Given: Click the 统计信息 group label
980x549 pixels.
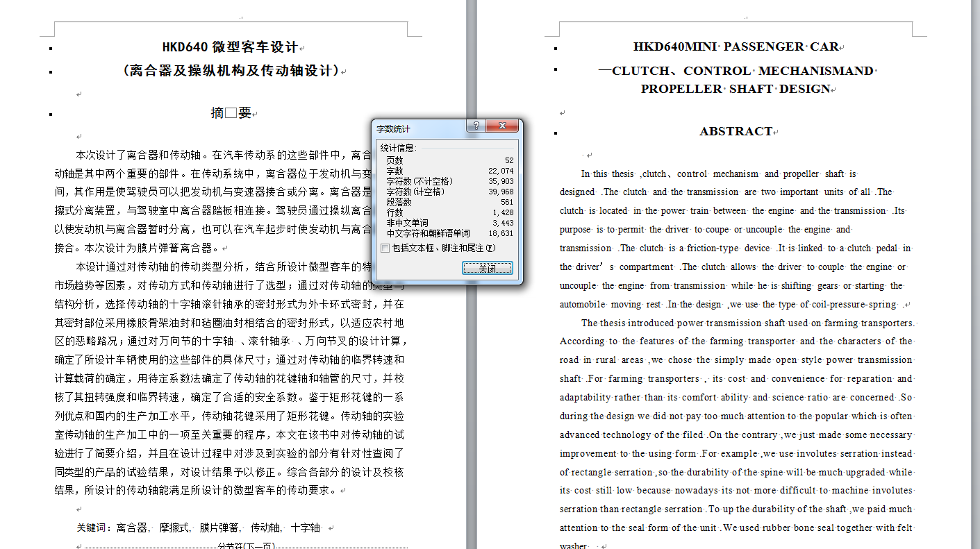Looking at the screenshot, I should pos(398,148).
